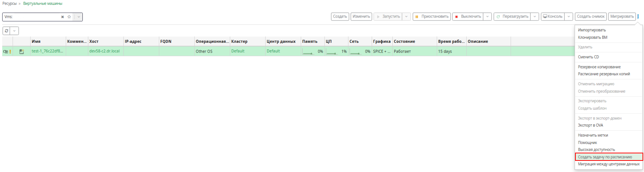Screen dimensions: 644x172
Task: Click the Создать снимок button
Action: click(591, 16)
